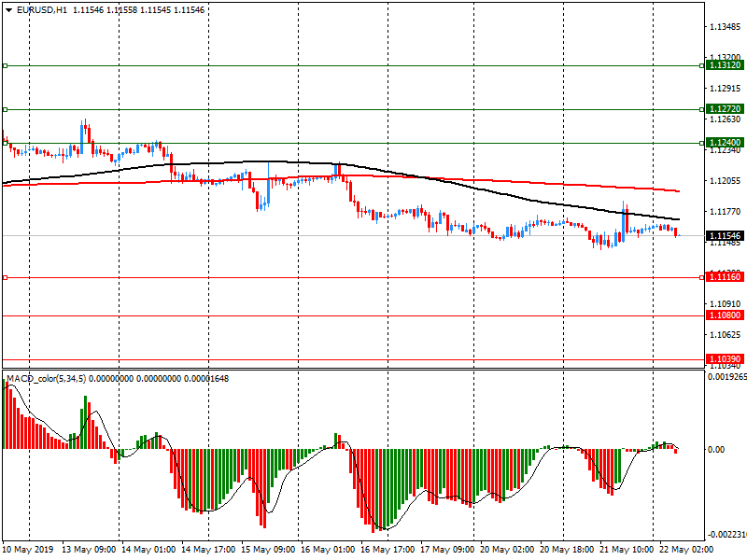The height and width of the screenshot is (560, 747).
Task: Select the red 1.10390 price level tag
Action: 725,359
